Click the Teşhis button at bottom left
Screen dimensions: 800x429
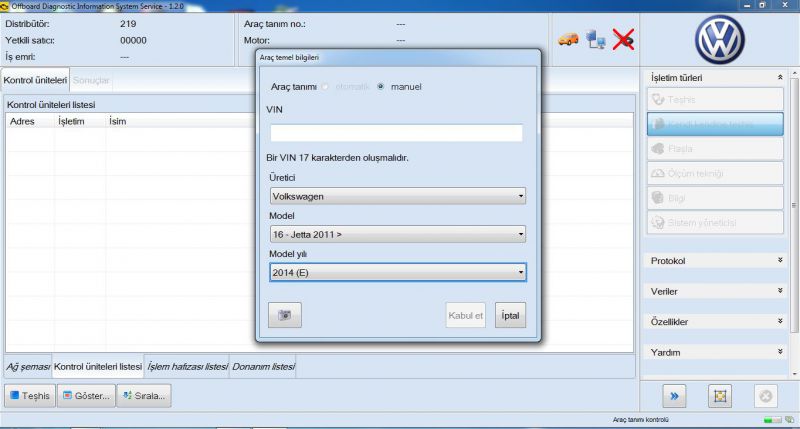30,396
